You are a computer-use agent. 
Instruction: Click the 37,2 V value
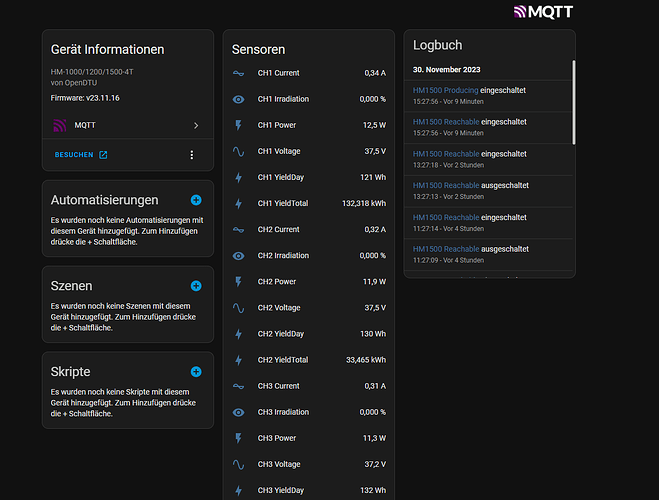click(375, 464)
